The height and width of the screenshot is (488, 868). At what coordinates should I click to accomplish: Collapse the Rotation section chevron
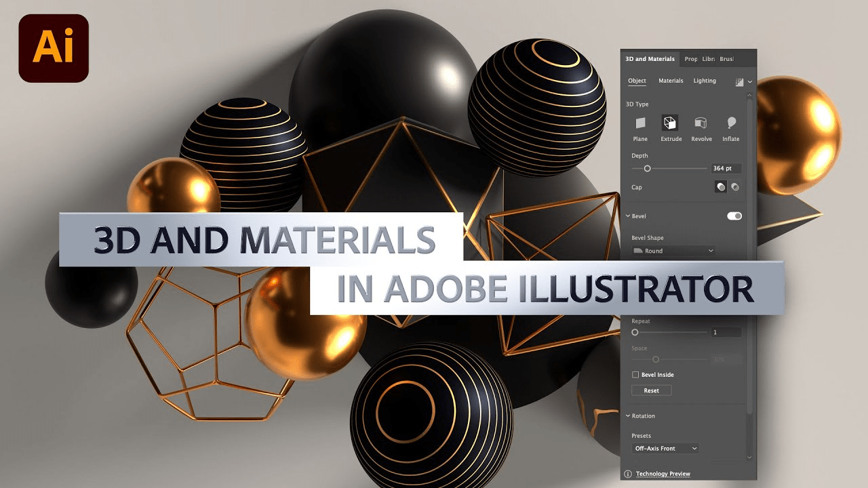(x=628, y=416)
